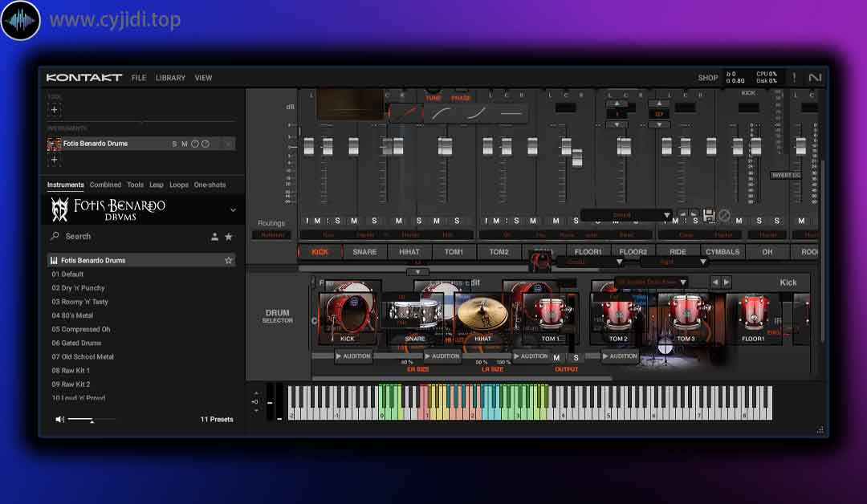Viewport: 867px width, 504px height.
Task: Select preset 04 80's Metal
Action: point(72,315)
